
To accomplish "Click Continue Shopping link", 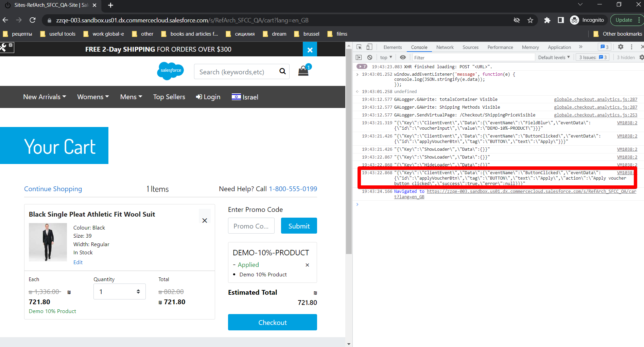I will point(53,189).
